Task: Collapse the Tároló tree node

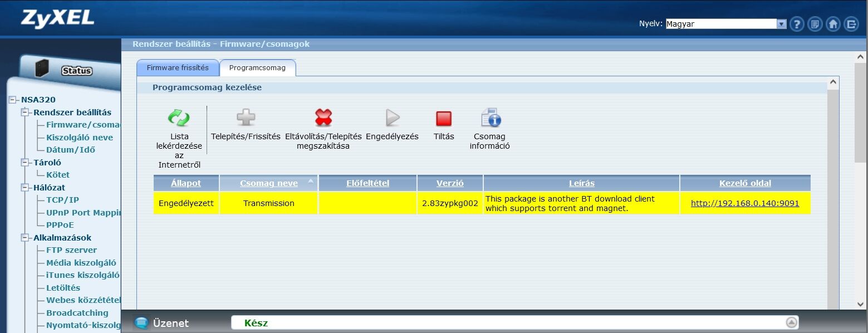Action: click(24, 163)
